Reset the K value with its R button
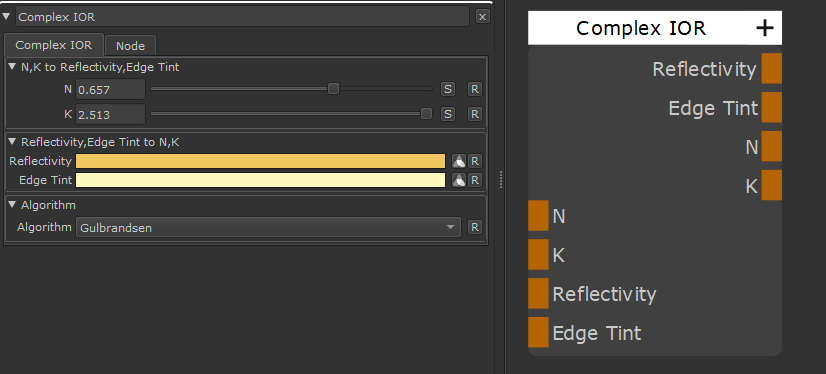The width and height of the screenshot is (826, 374). click(x=475, y=114)
